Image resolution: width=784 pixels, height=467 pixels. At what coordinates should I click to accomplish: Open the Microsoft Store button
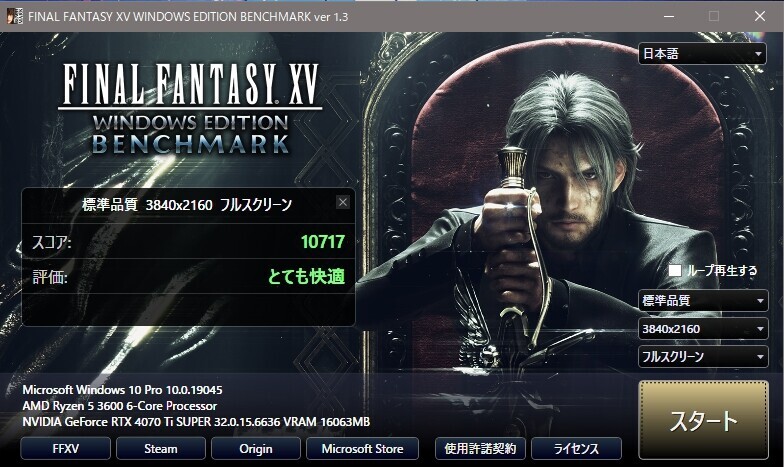[x=362, y=448]
